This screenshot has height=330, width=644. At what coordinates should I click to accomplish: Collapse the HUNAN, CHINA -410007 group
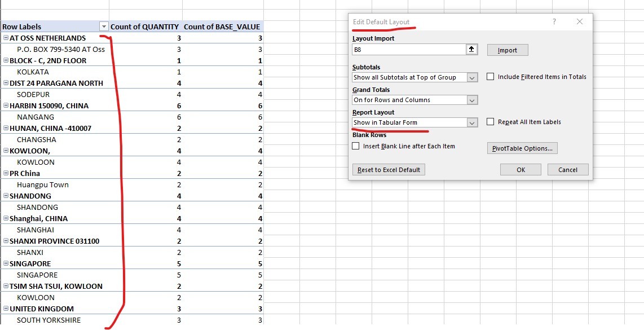click(x=6, y=129)
